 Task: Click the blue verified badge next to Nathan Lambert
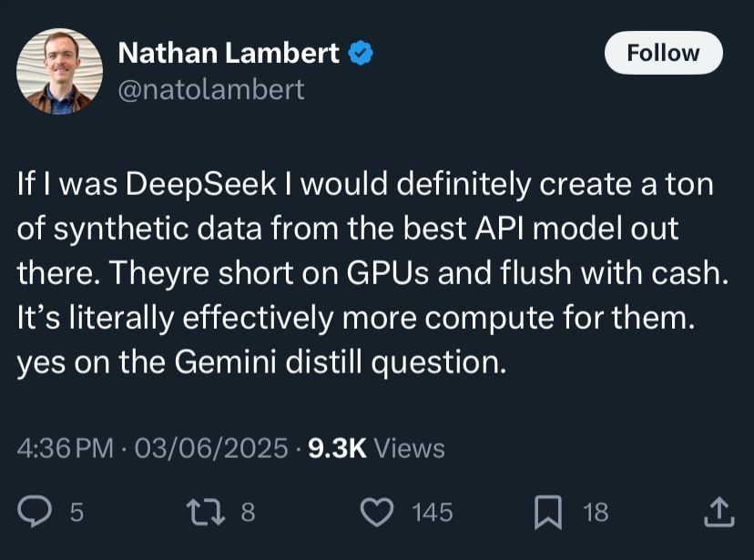362,53
